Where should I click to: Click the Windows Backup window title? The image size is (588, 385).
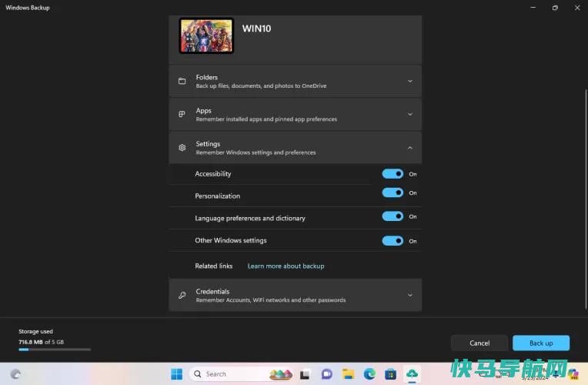point(28,8)
